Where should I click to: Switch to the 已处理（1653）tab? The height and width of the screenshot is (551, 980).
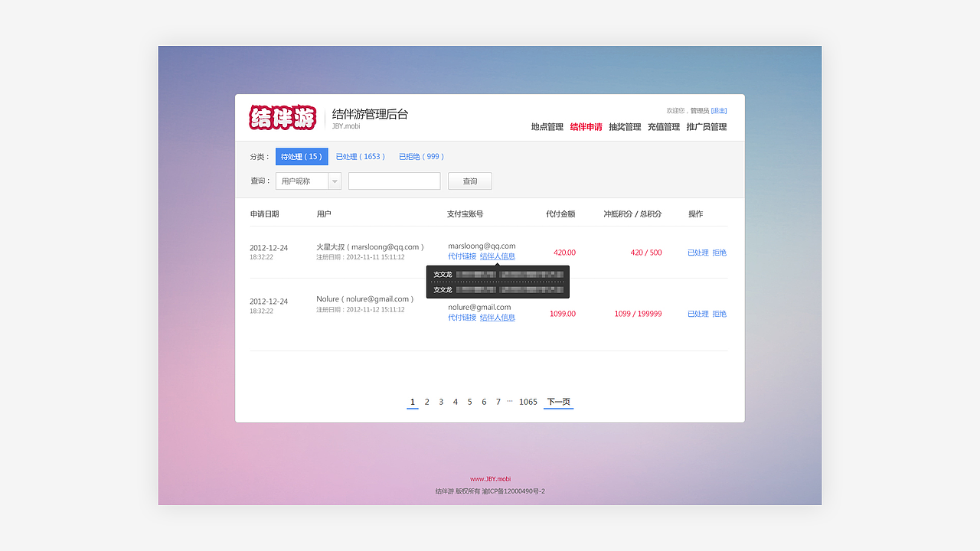(361, 156)
